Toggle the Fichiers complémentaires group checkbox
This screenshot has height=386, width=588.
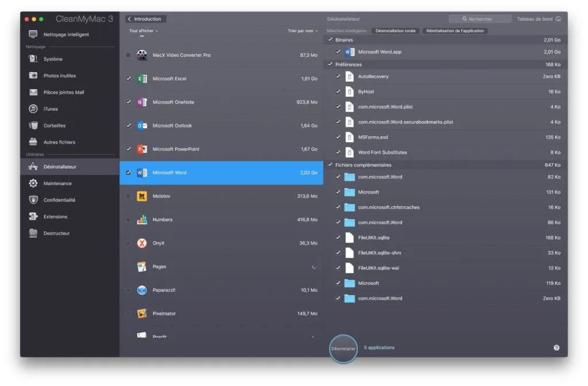pyautogui.click(x=330, y=165)
